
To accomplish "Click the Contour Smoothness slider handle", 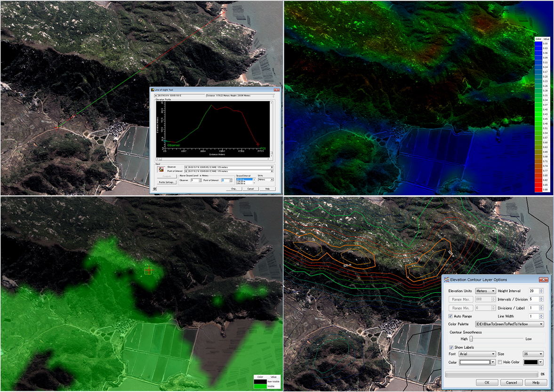I will 471,338.
